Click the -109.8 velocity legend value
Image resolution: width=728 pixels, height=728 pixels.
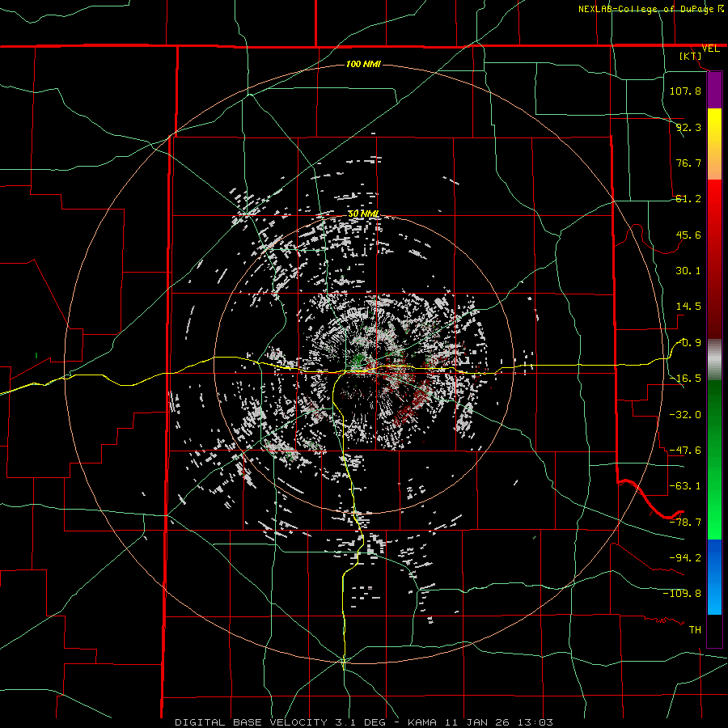point(682,594)
